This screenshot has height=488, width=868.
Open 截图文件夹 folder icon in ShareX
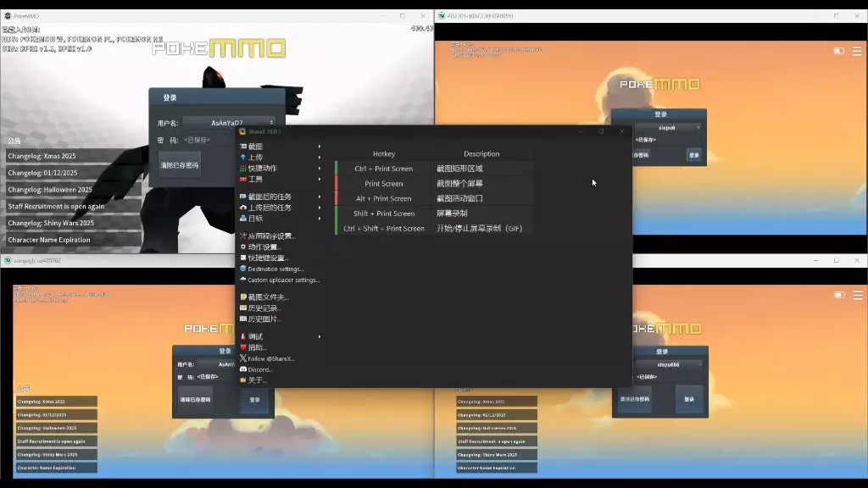point(243,297)
